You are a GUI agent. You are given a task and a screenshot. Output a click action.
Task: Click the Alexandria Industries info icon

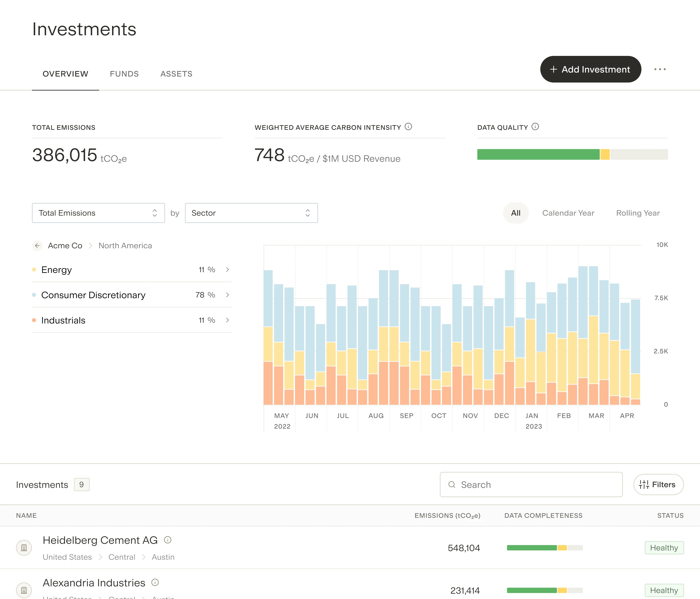click(155, 582)
